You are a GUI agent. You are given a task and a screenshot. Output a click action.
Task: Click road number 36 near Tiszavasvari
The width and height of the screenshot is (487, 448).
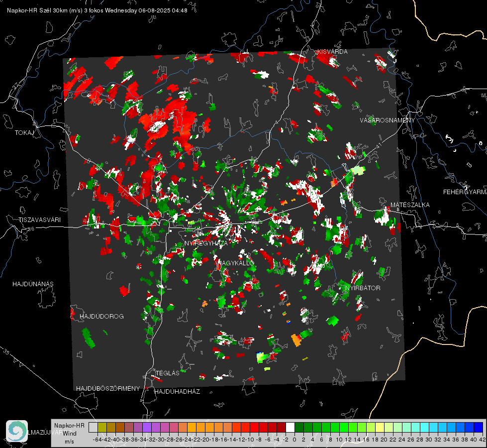point(31,229)
